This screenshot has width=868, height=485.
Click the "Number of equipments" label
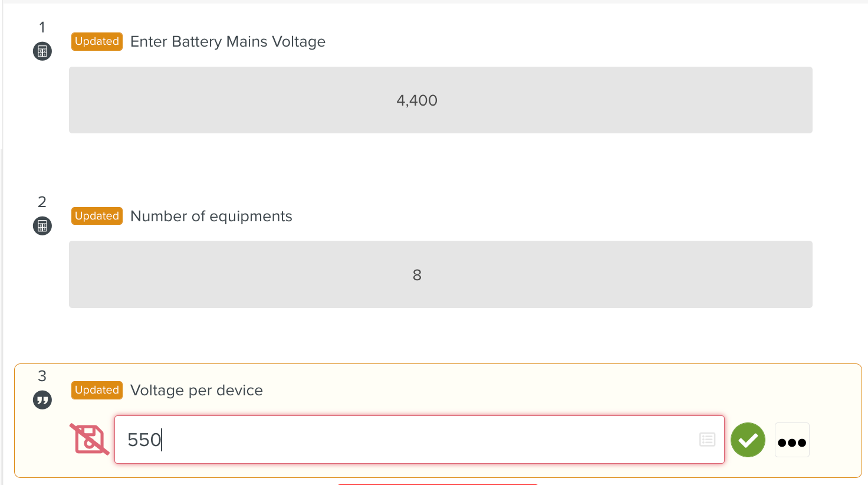pyautogui.click(x=211, y=217)
